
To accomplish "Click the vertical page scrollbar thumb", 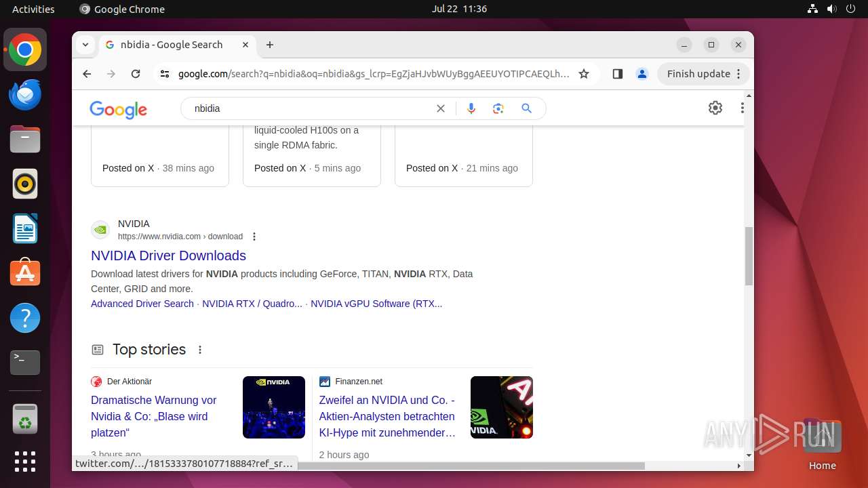I will click(x=749, y=256).
